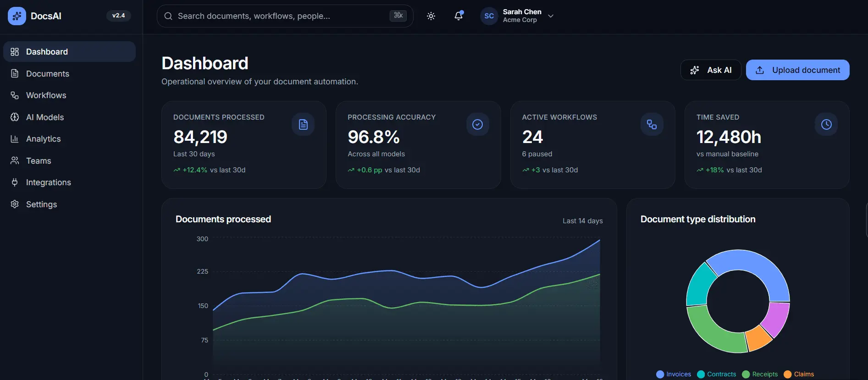
Task: Click the 24 active workflows value
Action: pyautogui.click(x=532, y=137)
